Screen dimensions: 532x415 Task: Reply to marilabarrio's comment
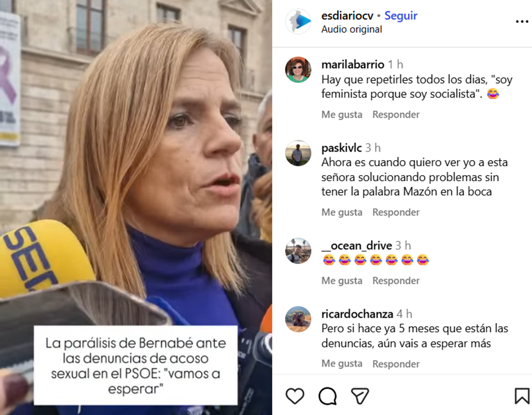coord(396,115)
